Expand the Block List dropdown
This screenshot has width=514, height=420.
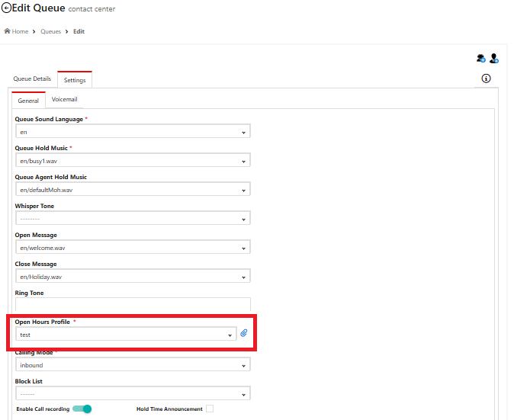(133, 393)
